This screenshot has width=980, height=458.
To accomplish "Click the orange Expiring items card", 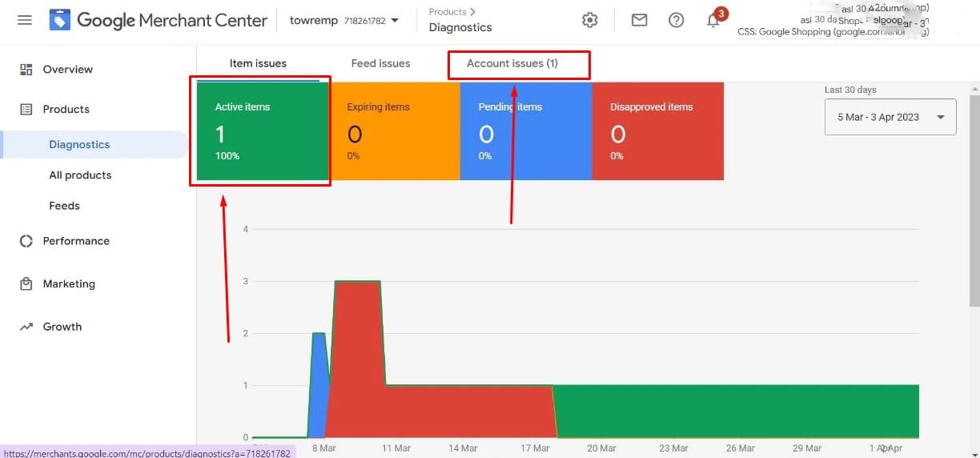I will 394,131.
